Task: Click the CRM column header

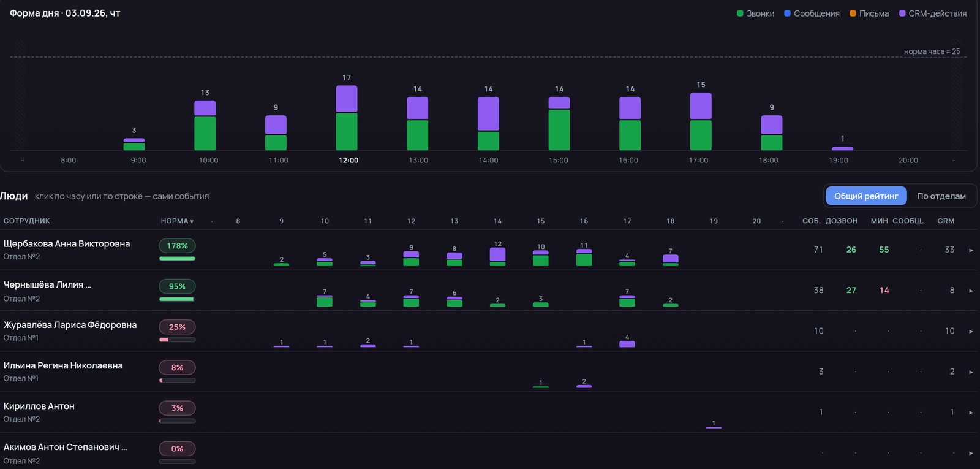Action: (x=946, y=221)
